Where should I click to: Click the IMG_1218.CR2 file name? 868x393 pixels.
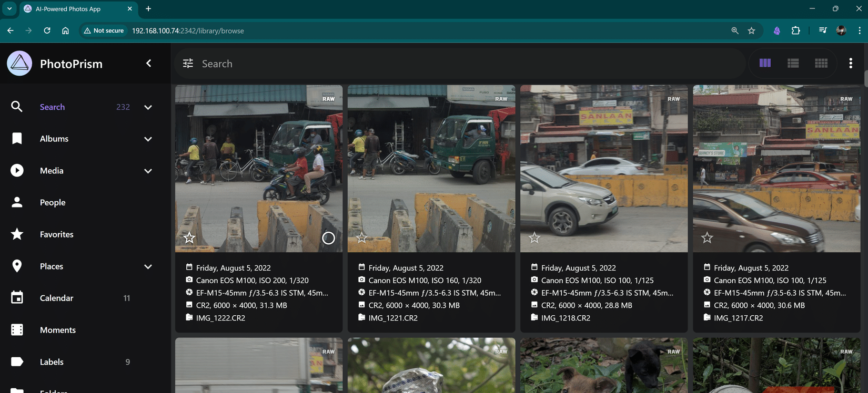coord(566,318)
